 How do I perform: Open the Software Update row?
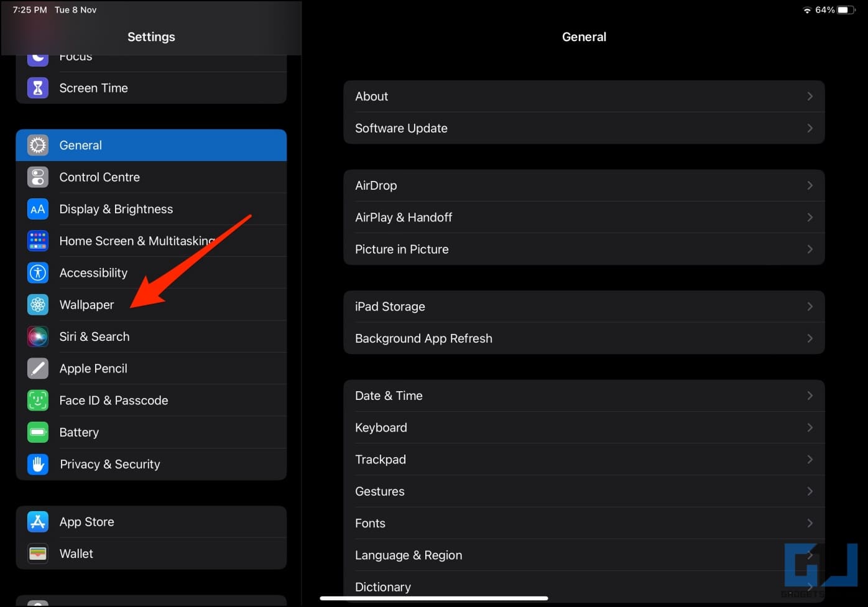pos(584,128)
